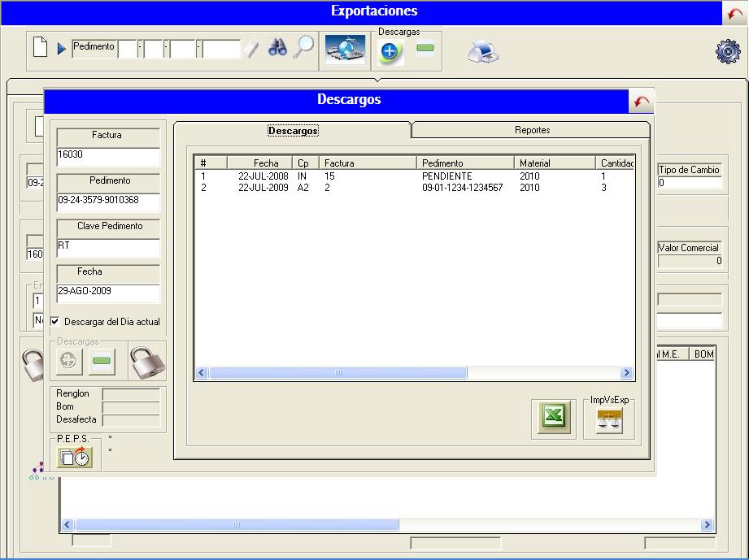Click the first Pedimento search box in toolbar

[128, 50]
